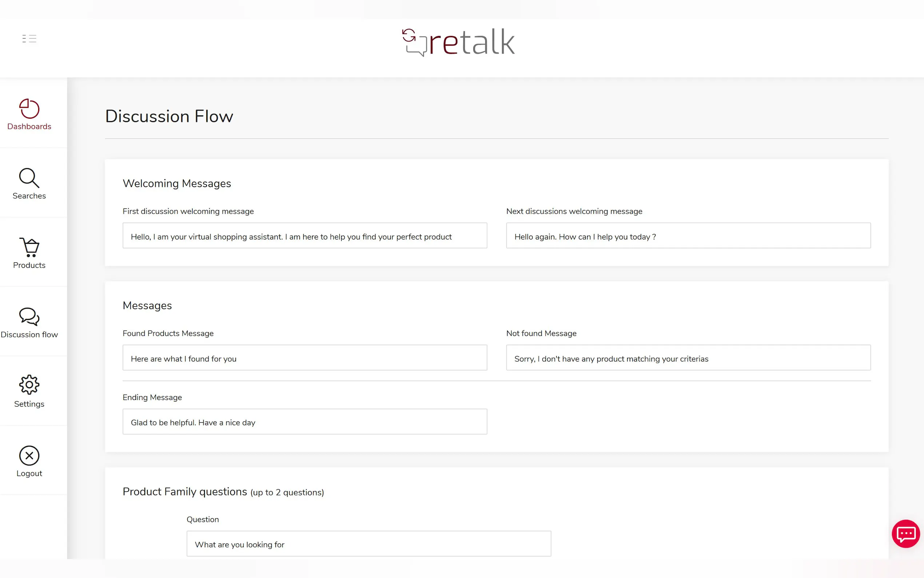Go to Dashboards menu label
Screen dimensions: 924x578
click(x=29, y=127)
